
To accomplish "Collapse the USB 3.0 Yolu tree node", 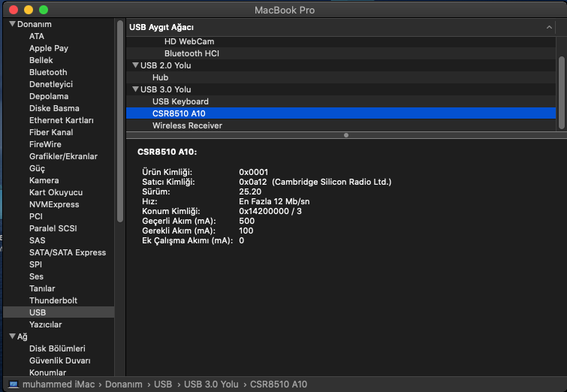I will (135, 89).
